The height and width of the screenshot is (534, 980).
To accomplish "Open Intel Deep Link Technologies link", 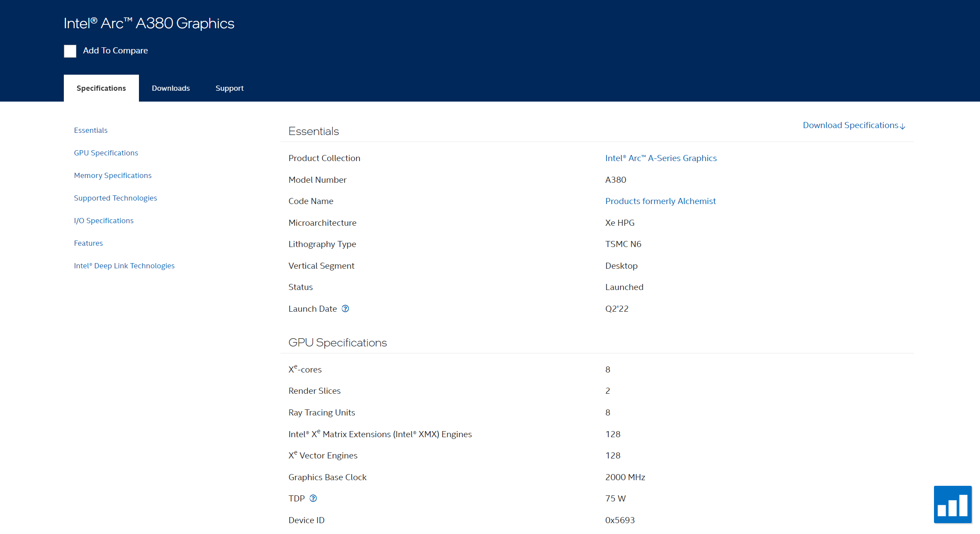I will (x=124, y=266).
